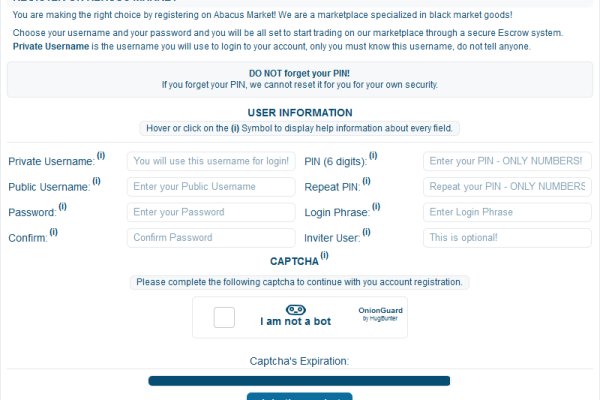Check the "I am not a bot" box
The image size is (600, 400).
point(224,317)
